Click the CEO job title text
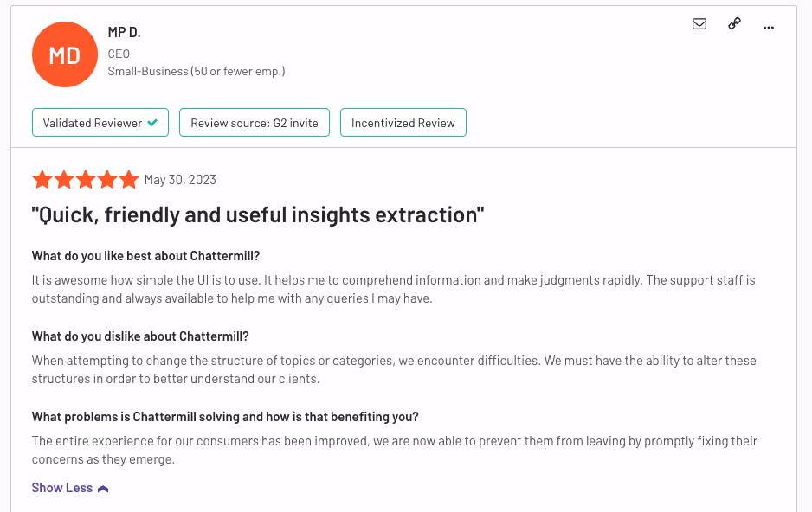The height and width of the screenshot is (512, 812). pos(119,54)
